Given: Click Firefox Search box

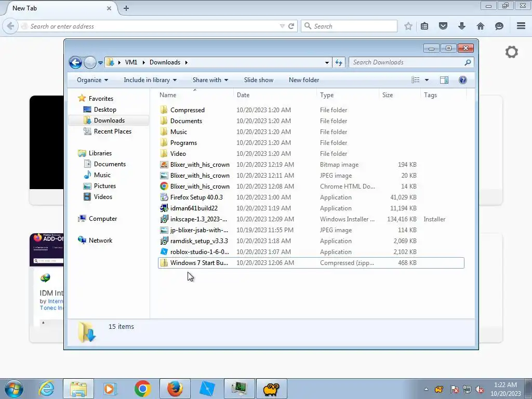Looking at the screenshot, I should pos(349,26).
